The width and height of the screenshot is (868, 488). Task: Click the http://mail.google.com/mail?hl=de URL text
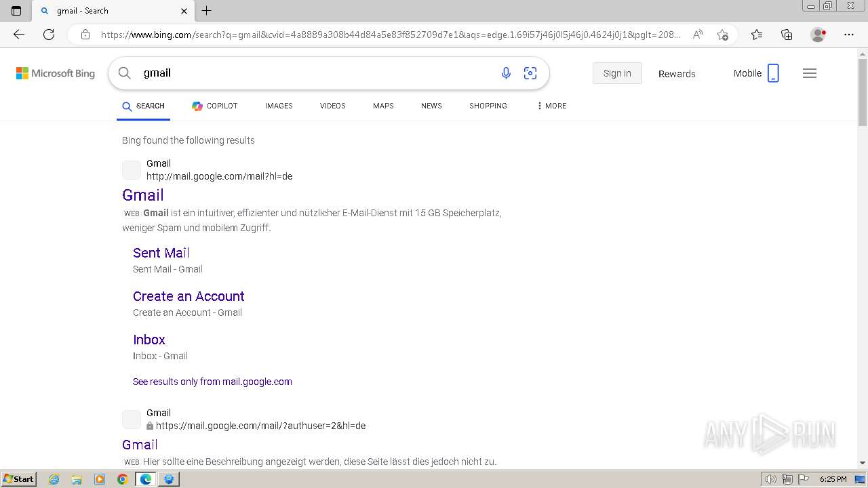point(220,176)
